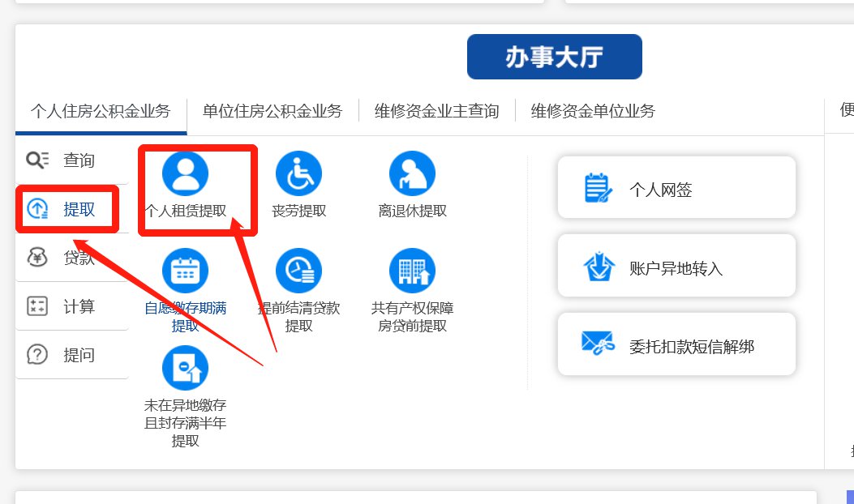Image resolution: width=854 pixels, height=504 pixels.
Task: Click the 账户异地转入 download icon
Action: (x=599, y=267)
